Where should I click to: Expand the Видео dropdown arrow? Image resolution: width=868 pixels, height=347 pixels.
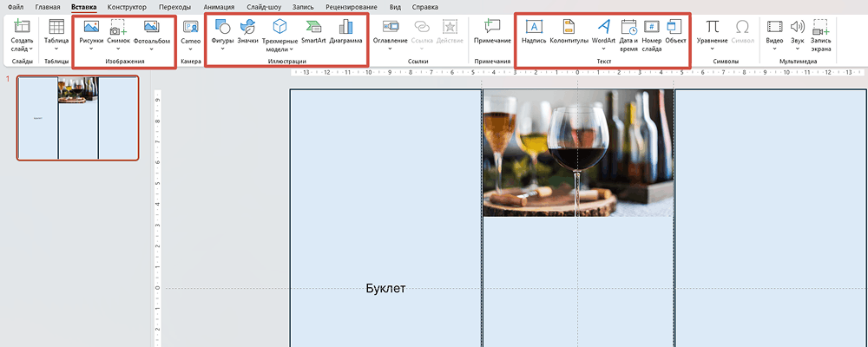[x=774, y=49]
